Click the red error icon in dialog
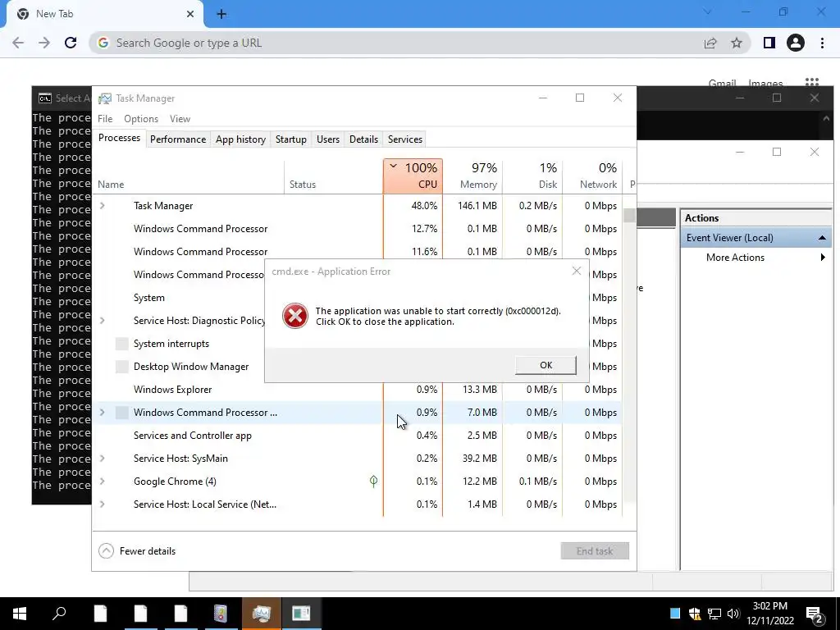This screenshot has height=630, width=840. [x=295, y=316]
